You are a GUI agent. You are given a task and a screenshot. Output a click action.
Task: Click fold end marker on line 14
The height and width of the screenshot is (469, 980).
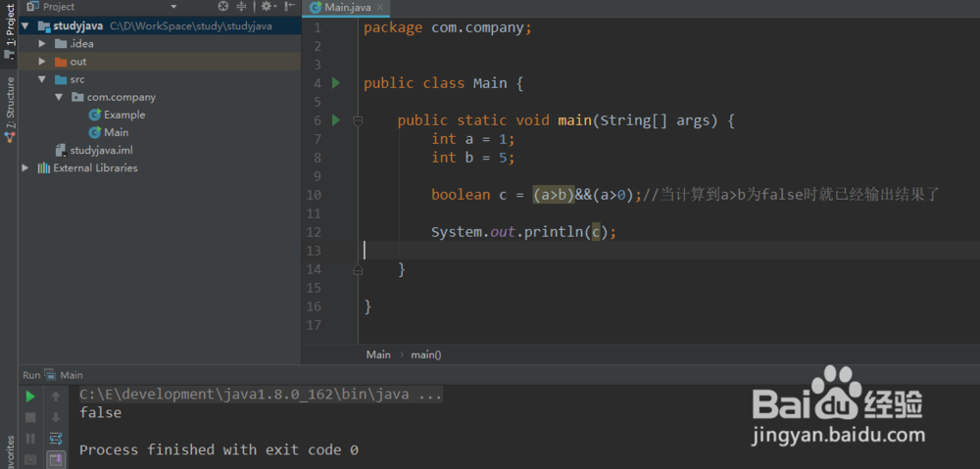tap(358, 270)
